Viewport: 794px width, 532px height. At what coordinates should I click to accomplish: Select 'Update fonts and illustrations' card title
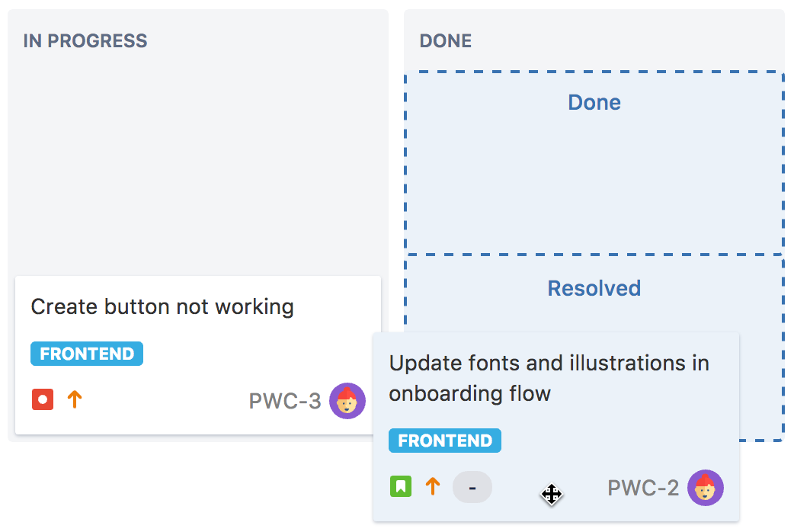tap(549, 378)
